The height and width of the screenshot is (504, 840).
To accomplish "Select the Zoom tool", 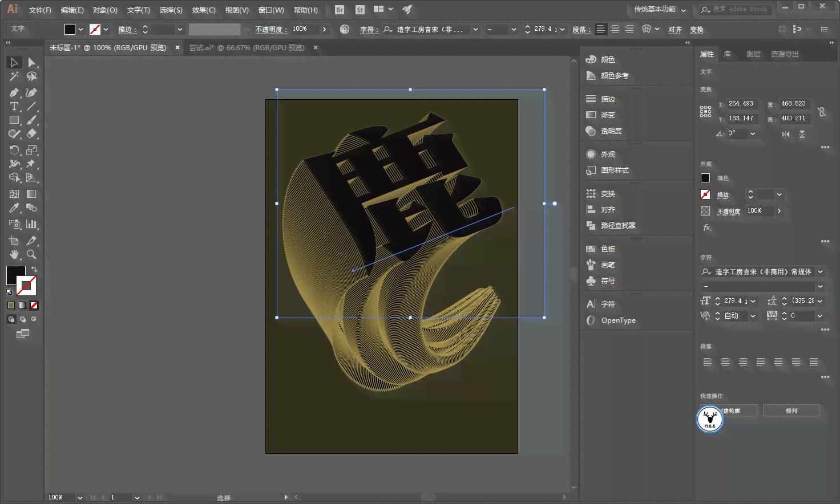I will (x=32, y=254).
